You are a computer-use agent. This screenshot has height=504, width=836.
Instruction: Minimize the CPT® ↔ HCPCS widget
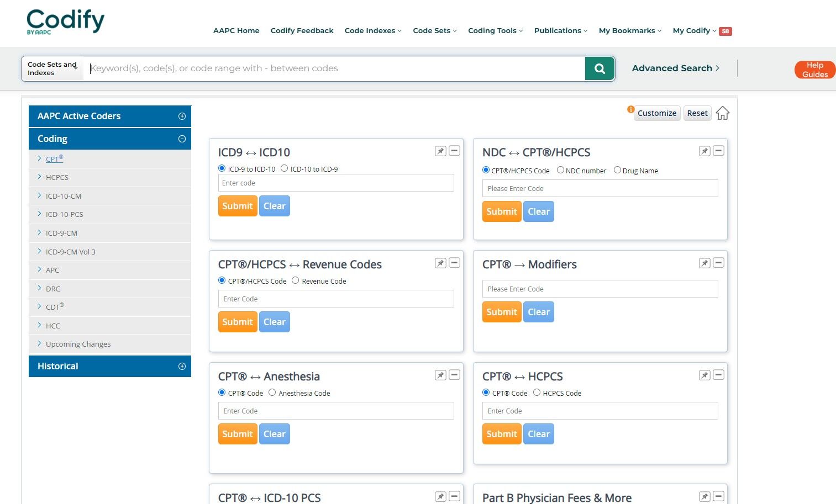tap(718, 375)
